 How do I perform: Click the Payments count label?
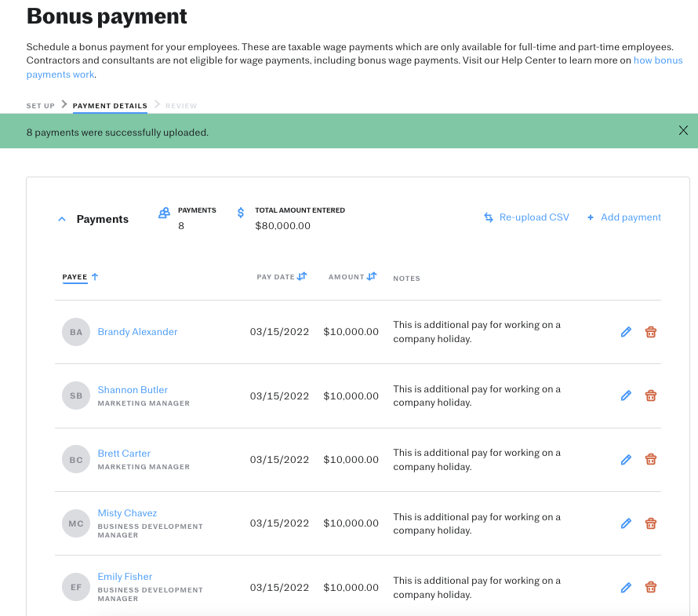(197, 210)
